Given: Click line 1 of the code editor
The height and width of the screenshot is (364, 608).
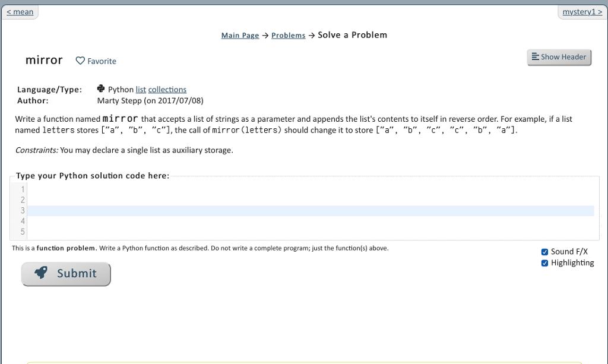Looking at the screenshot, I should [x=178, y=189].
